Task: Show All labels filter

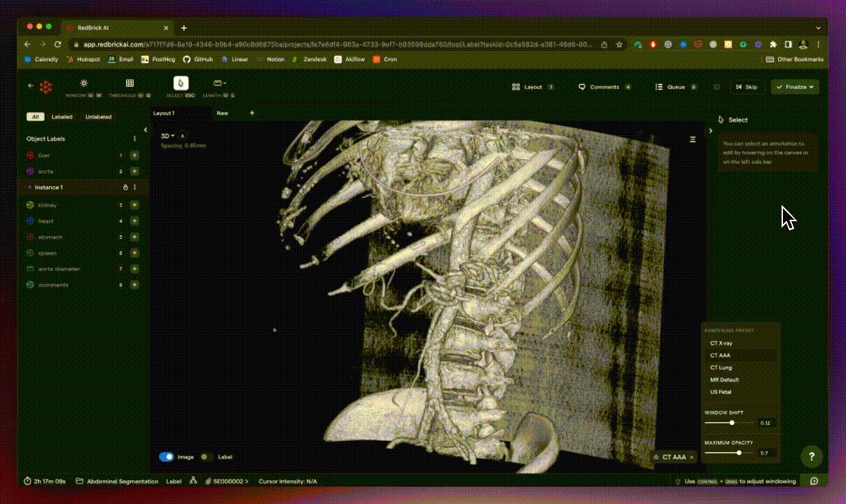Action: click(35, 117)
